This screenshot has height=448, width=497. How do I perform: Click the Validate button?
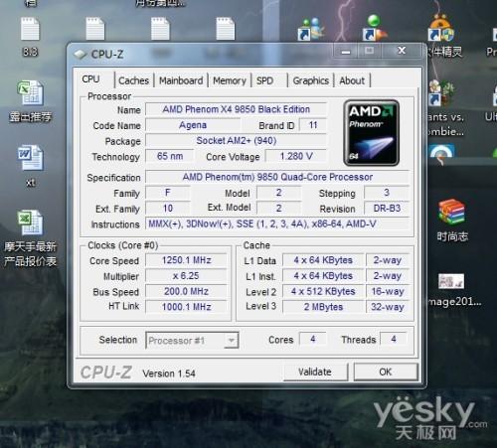[x=315, y=372]
